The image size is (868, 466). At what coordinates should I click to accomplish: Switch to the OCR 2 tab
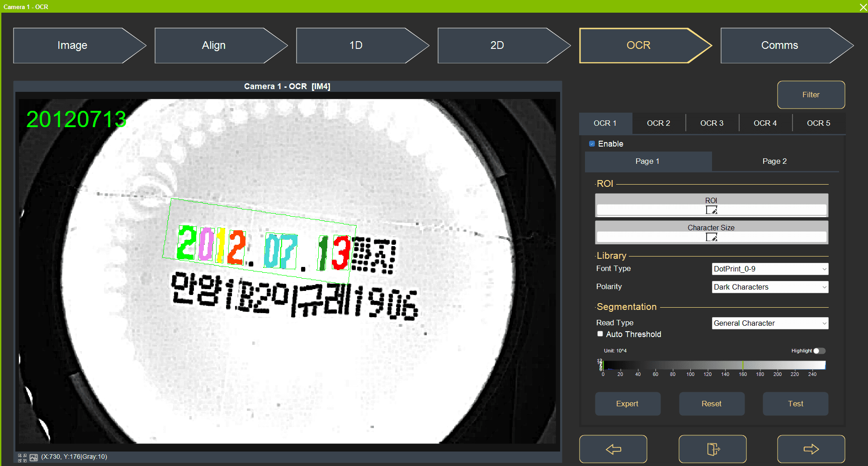coord(658,123)
